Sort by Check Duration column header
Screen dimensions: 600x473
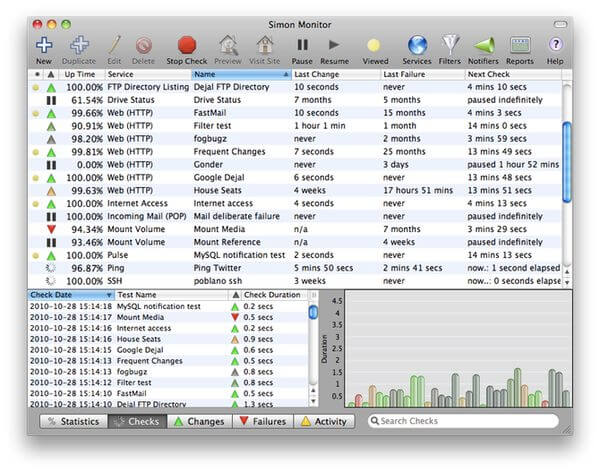tap(275, 295)
